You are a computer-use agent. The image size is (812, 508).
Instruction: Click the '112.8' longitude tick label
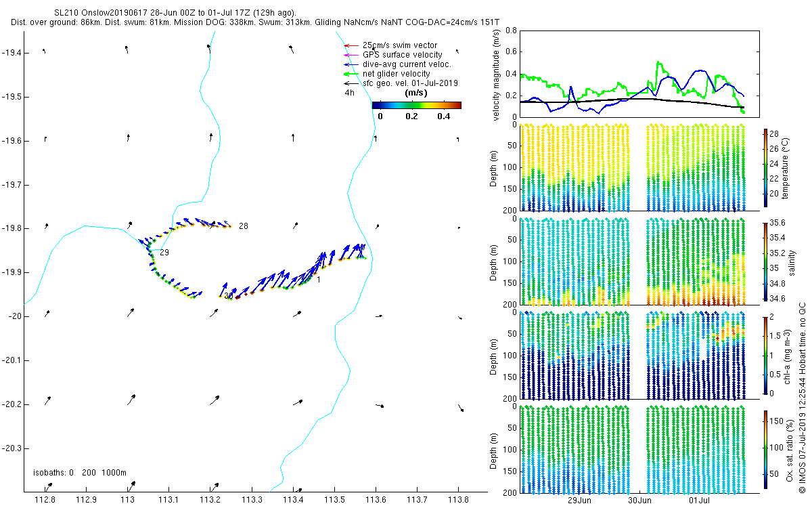point(45,501)
